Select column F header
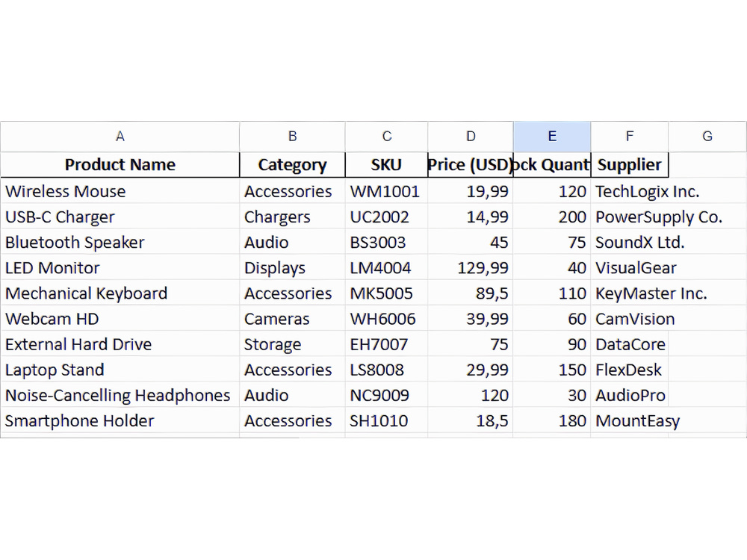This screenshot has width=747, height=560. tap(630, 137)
